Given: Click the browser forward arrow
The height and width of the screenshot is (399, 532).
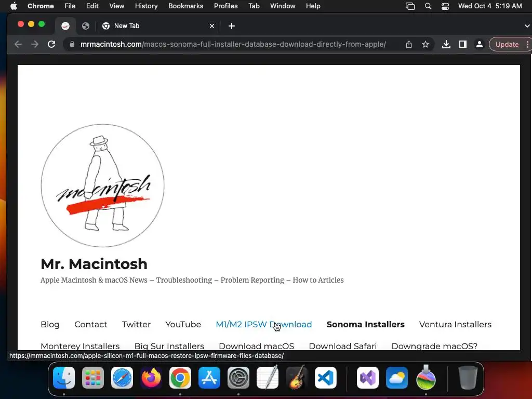Looking at the screenshot, I should point(35,44).
